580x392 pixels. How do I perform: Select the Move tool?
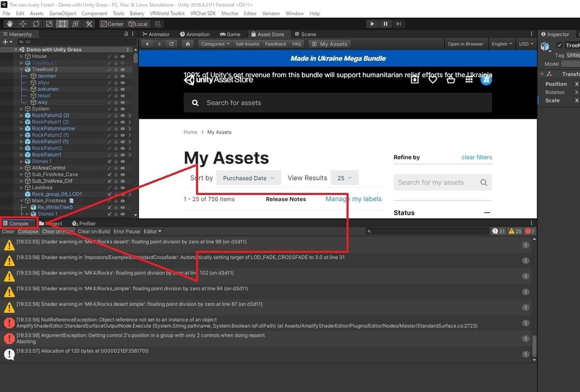click(x=23, y=24)
